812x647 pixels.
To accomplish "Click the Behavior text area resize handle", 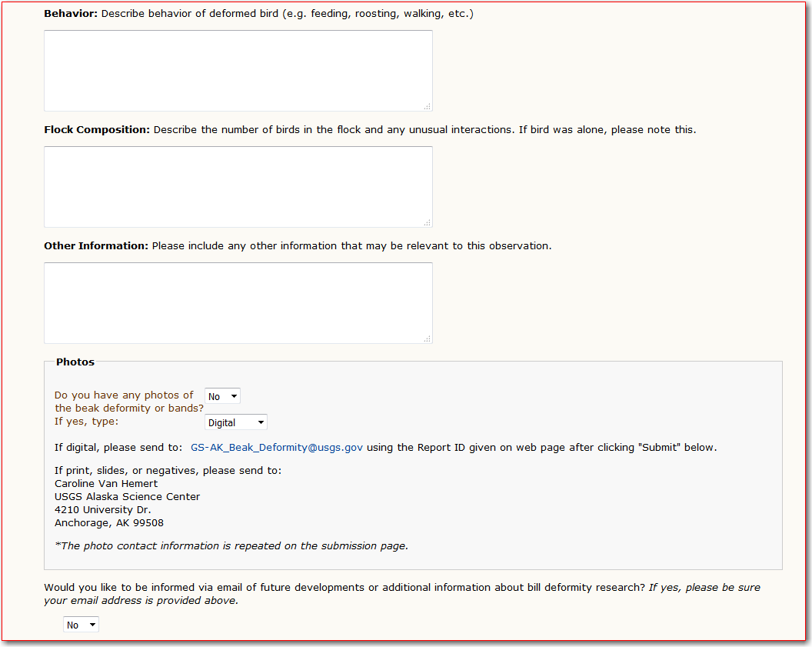I will click(x=427, y=106).
